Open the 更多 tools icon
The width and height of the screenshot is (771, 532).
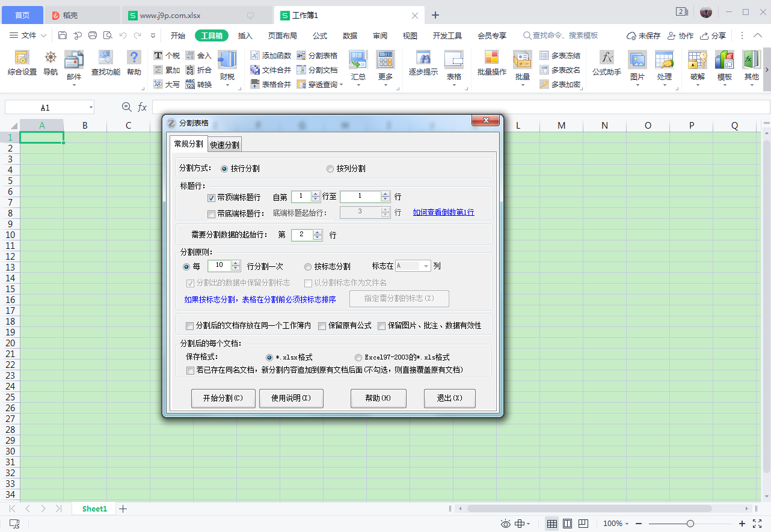(385, 69)
